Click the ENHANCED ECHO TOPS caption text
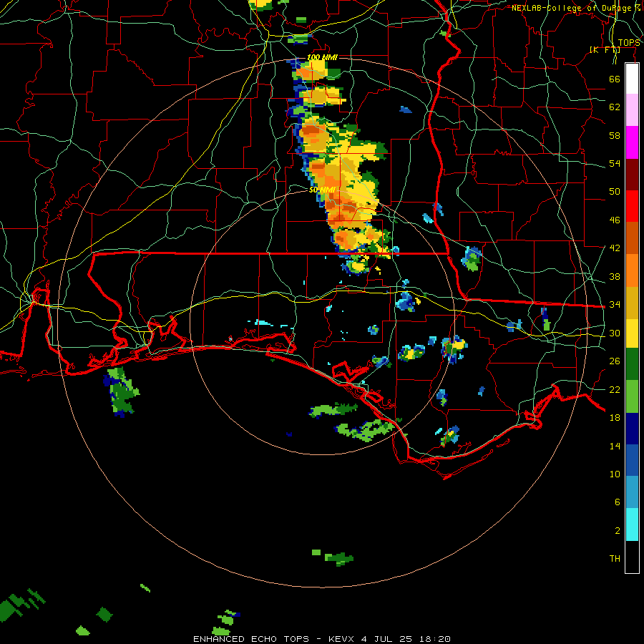Viewport: 644px width, 644px height. click(251, 639)
